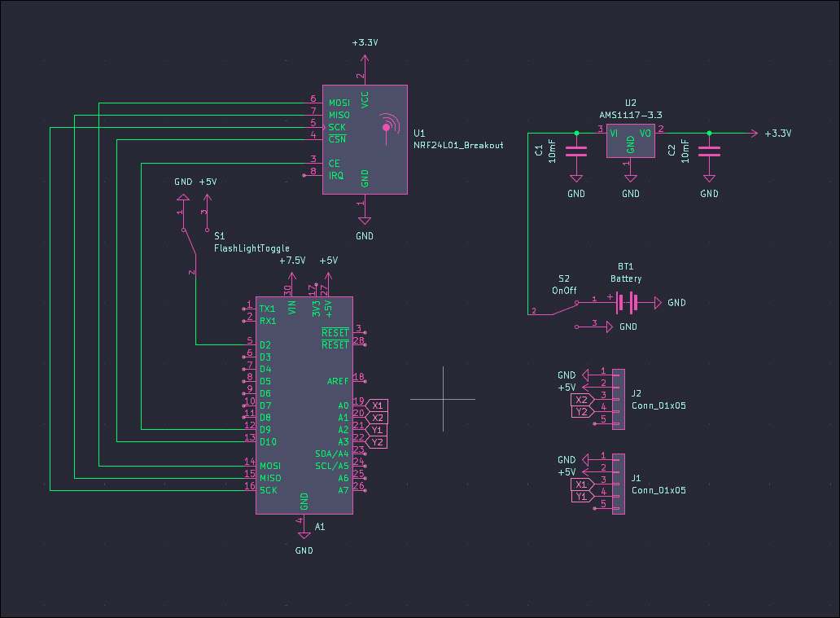Select the J2 Conn_01x05 connector symbol

tap(619, 399)
